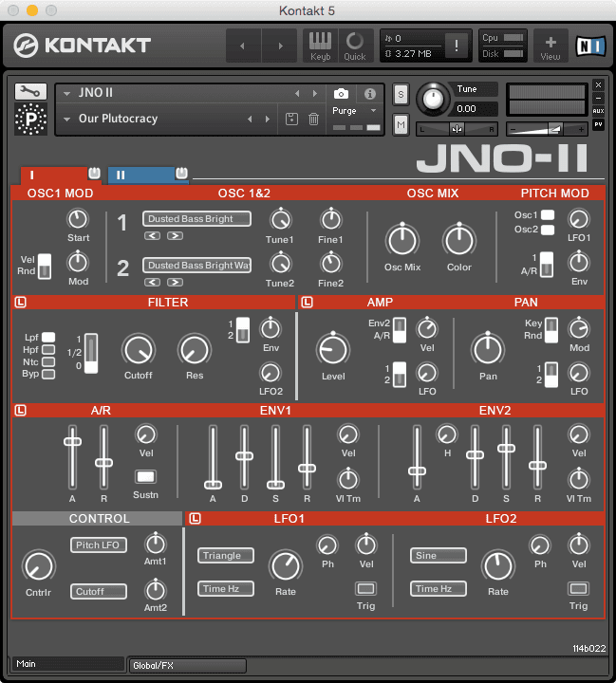Open the Our Plutocracy snapshot dropdown
This screenshot has height=683, width=616.
tap(66, 119)
